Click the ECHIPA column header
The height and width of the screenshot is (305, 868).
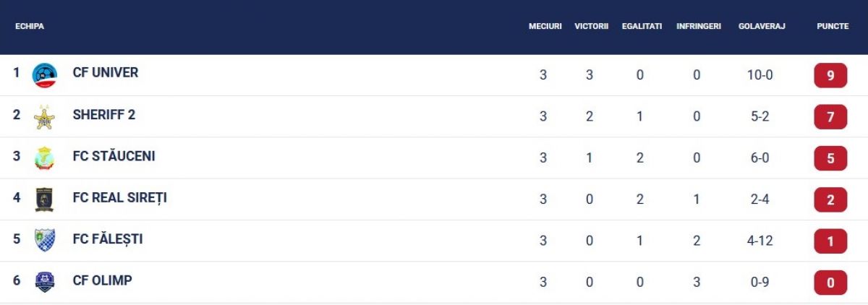point(30,26)
